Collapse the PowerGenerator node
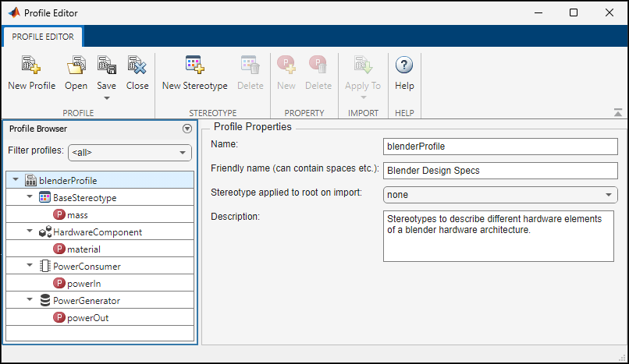This screenshot has height=364, width=629. pos(30,300)
